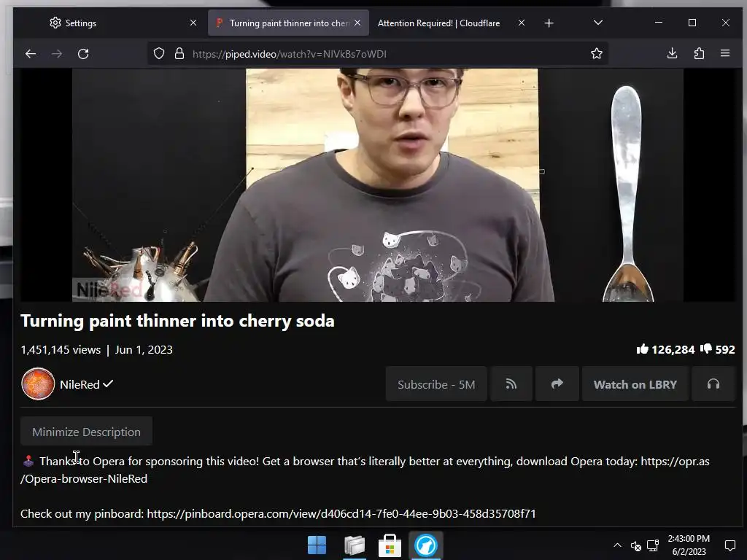
Task: Click the forward navigation arrow
Action: tap(57, 54)
